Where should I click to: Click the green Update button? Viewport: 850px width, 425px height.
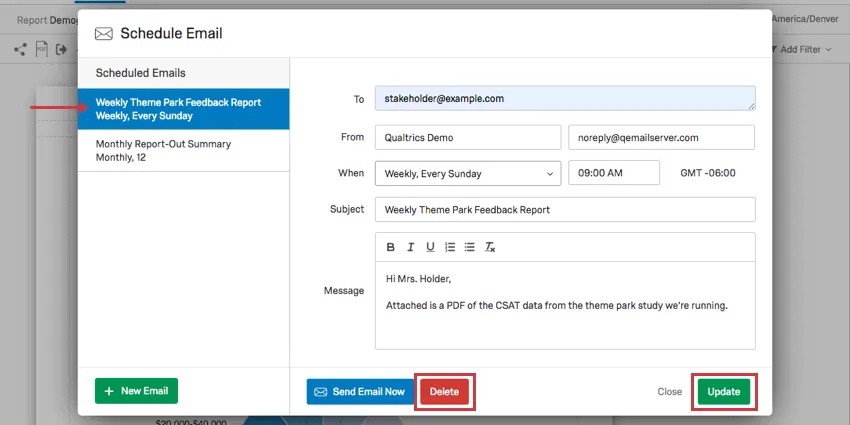coord(723,392)
